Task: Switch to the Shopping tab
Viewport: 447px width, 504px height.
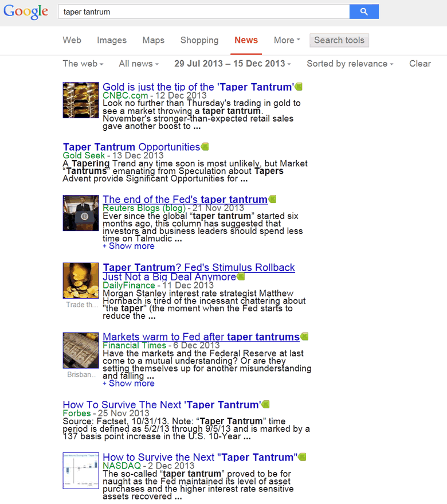Action: coord(199,40)
